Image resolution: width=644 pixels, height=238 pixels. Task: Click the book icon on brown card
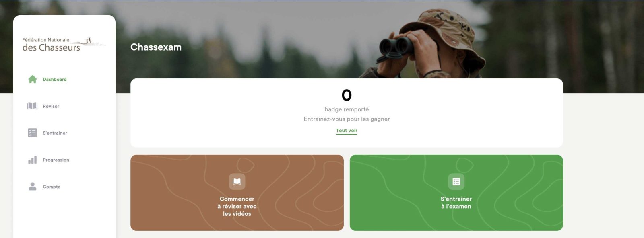pyautogui.click(x=237, y=182)
